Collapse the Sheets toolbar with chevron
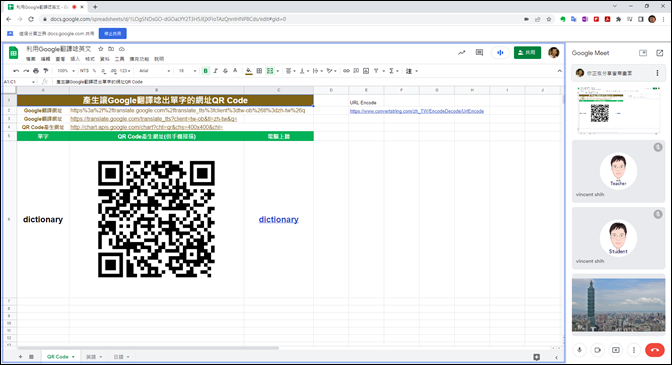The image size is (672, 365). (560, 71)
